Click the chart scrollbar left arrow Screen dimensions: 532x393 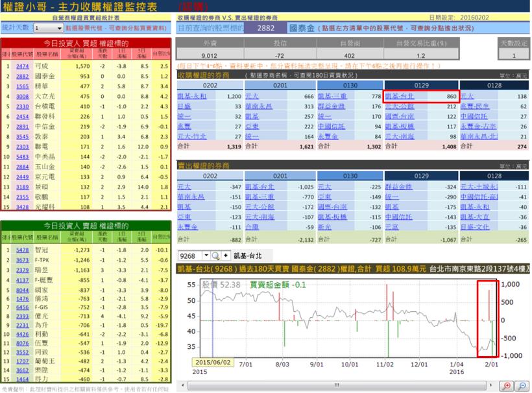pyautogui.click(x=183, y=385)
